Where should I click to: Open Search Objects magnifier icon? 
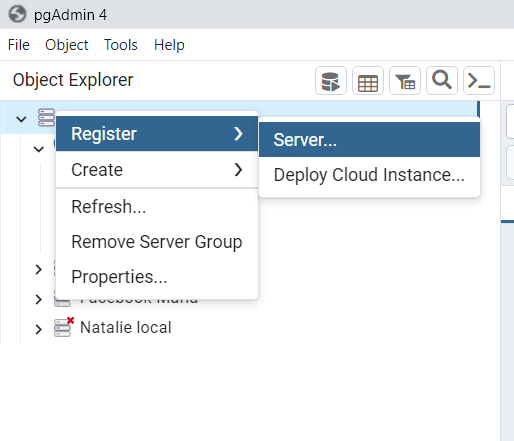442,81
